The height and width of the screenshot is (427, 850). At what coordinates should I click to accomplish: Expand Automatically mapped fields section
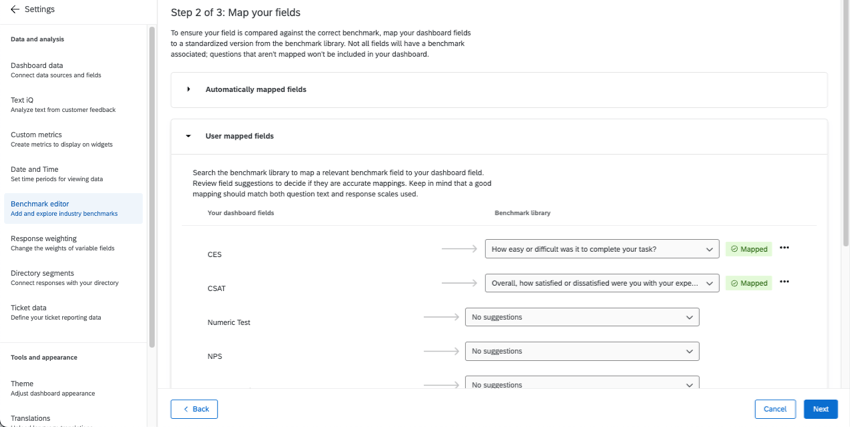tap(189, 90)
